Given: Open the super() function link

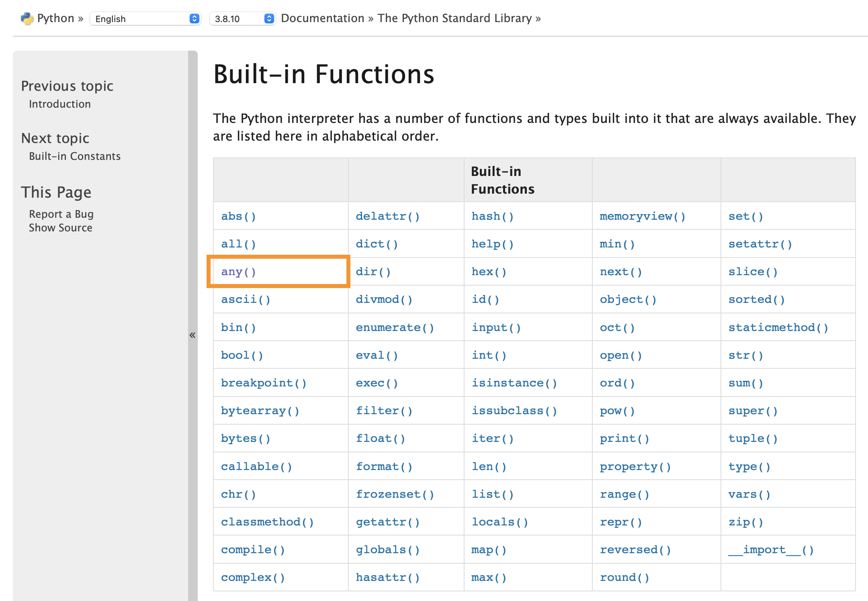Looking at the screenshot, I should (x=753, y=411).
